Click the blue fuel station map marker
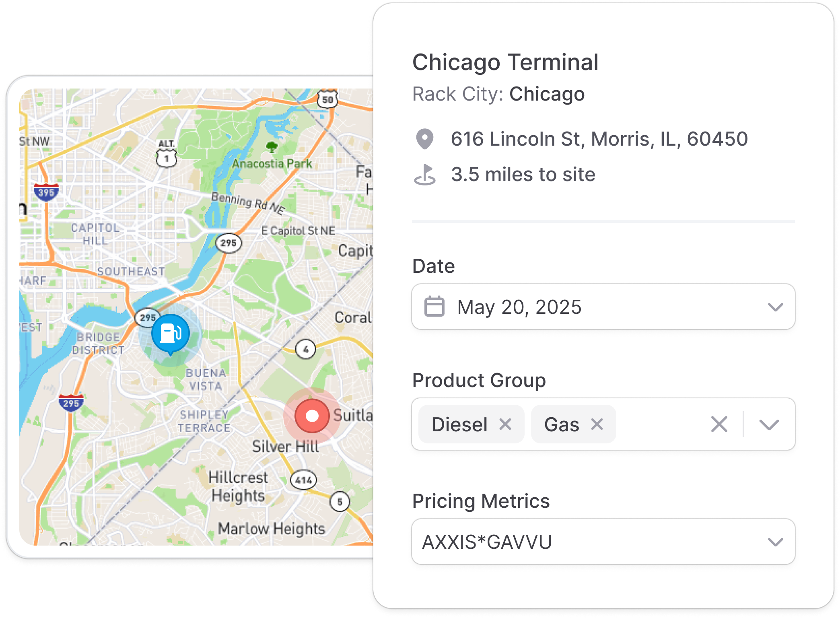840x618 pixels. [171, 334]
